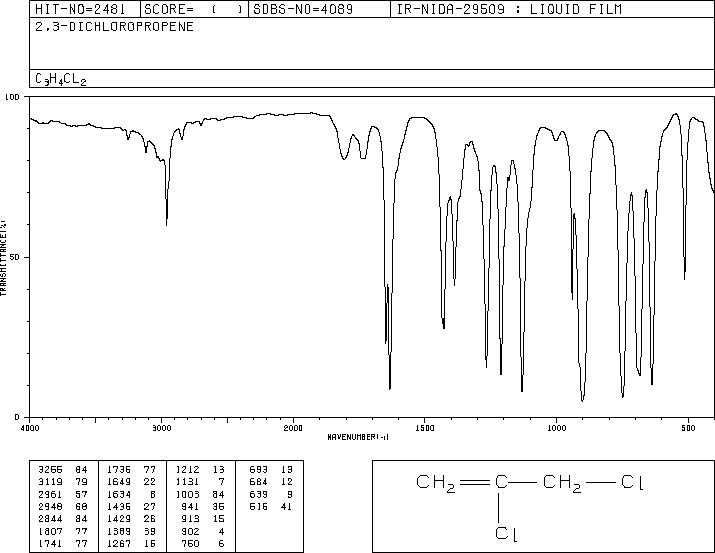The width and height of the screenshot is (715, 553).
Task: Click the WAVENUMBER x-axis title
Action: click(x=358, y=437)
